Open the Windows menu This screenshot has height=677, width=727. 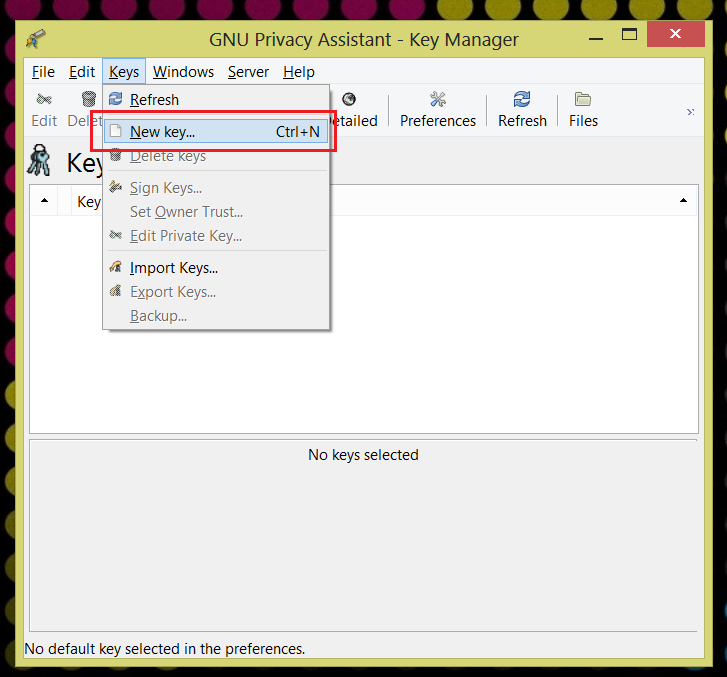pyautogui.click(x=183, y=72)
